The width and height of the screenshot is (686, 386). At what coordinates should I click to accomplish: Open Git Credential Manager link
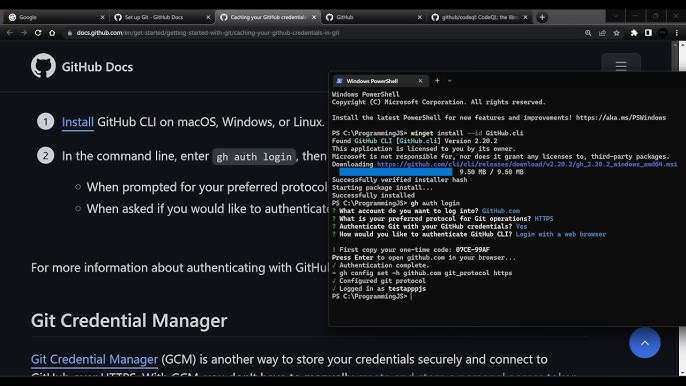(94, 359)
